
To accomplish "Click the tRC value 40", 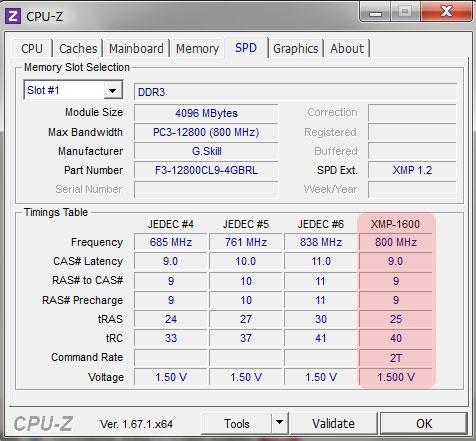I will (x=396, y=338).
